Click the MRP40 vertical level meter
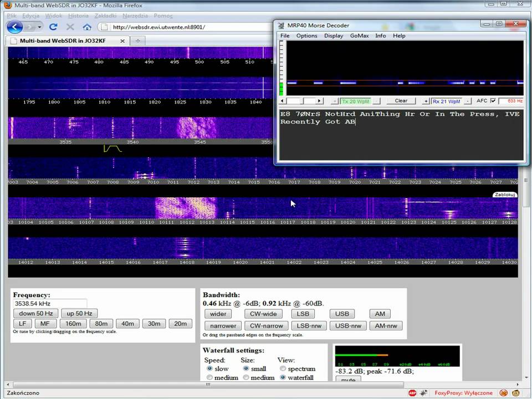 coord(282,68)
